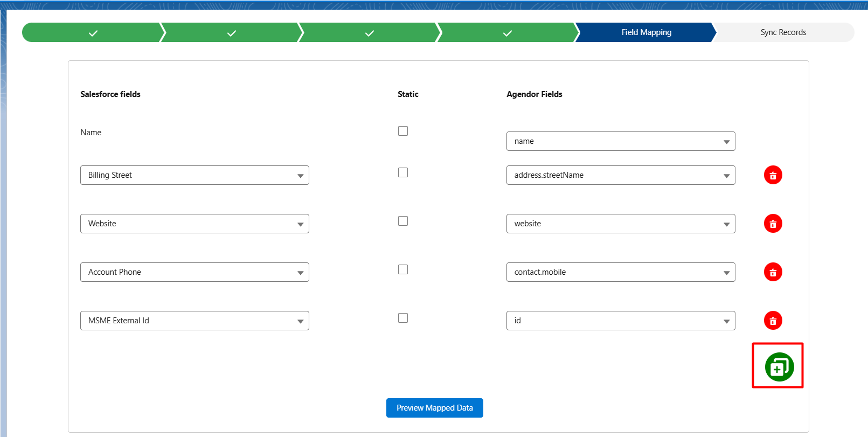Check the Static box for Website
This screenshot has width=868, height=437.
point(403,221)
